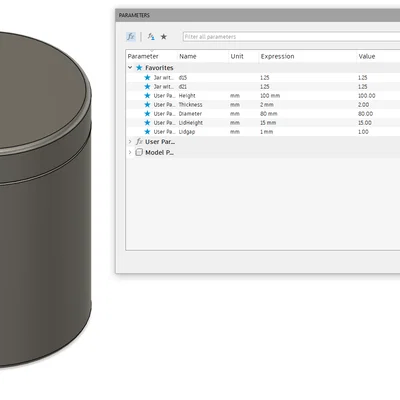400x400 pixels.
Task: Select the LidHeight name cell
Action: (x=191, y=123)
